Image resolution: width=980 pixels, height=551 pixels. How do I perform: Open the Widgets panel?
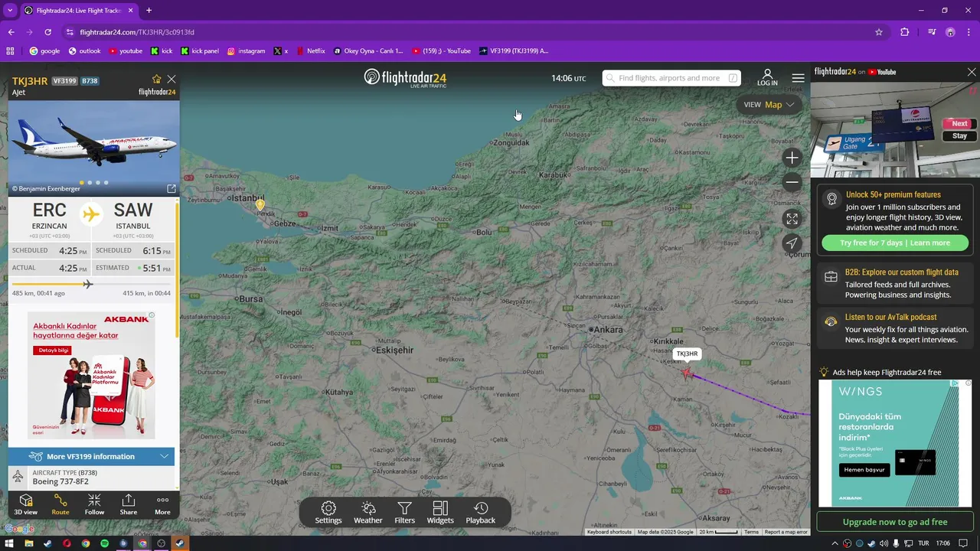pos(440,513)
